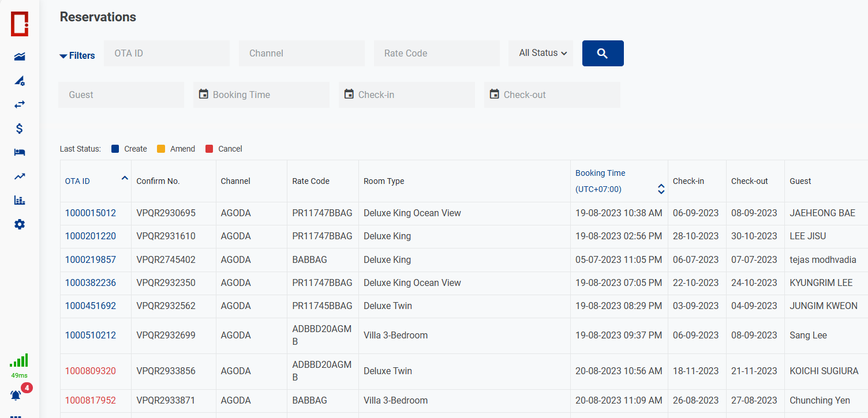Click the Guest filter input field

point(121,95)
